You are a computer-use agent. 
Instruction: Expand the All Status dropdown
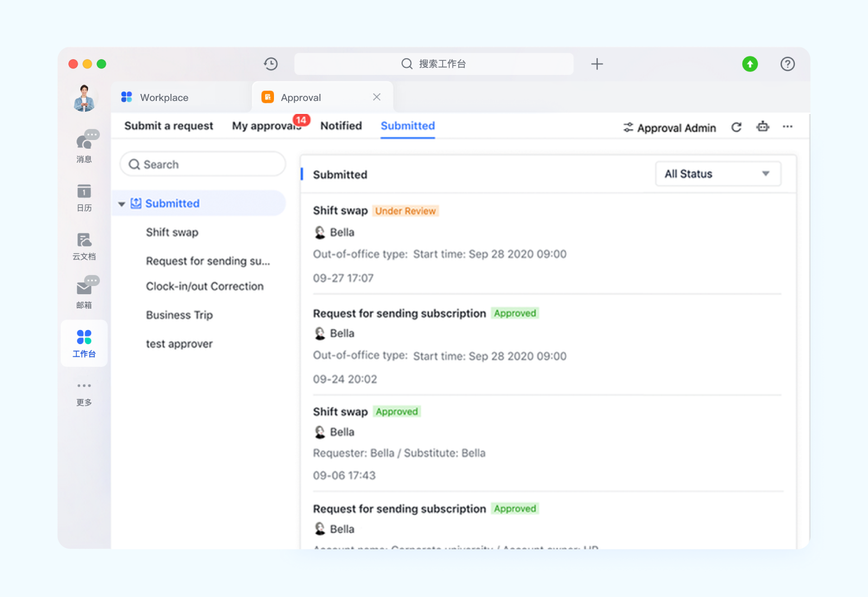coord(718,174)
